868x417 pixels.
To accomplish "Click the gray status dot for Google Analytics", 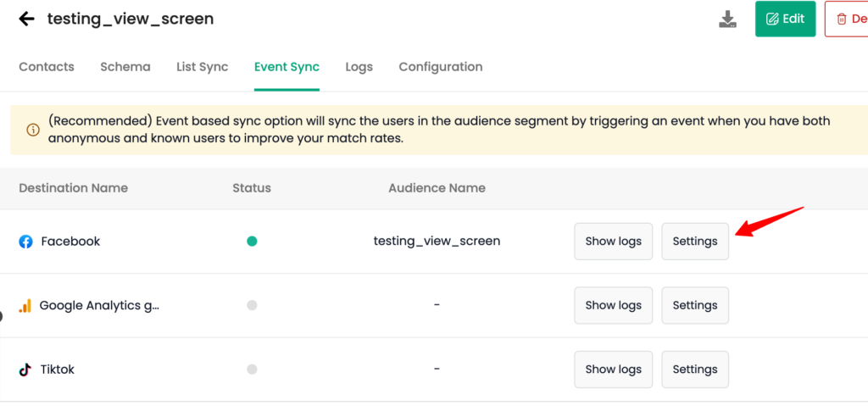I will click(x=252, y=305).
